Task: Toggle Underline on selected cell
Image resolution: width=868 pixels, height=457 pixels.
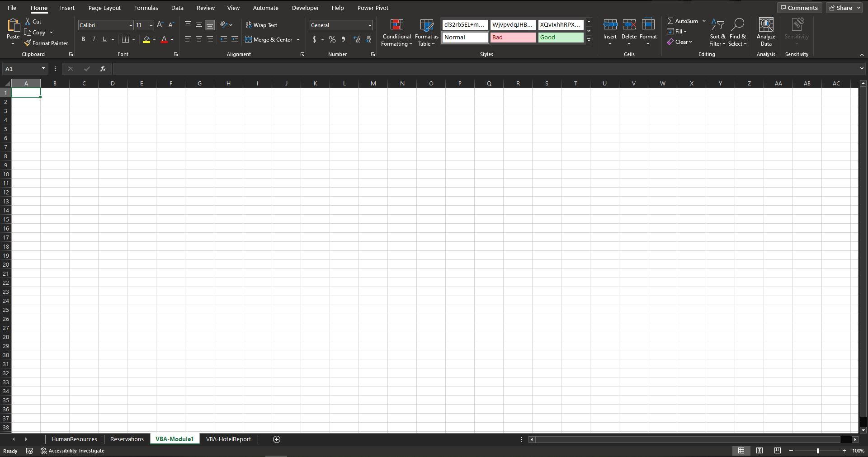Action: point(104,39)
